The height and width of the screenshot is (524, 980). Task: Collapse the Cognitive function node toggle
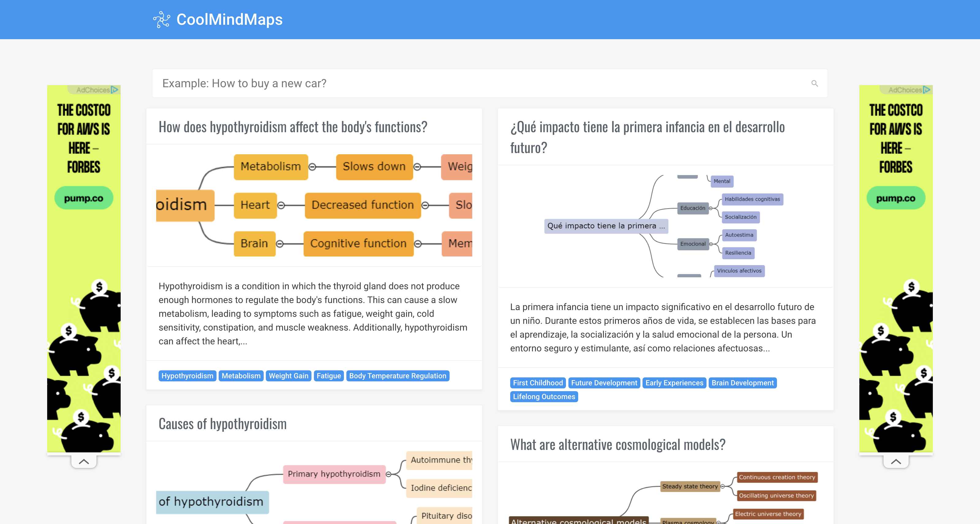coord(418,244)
